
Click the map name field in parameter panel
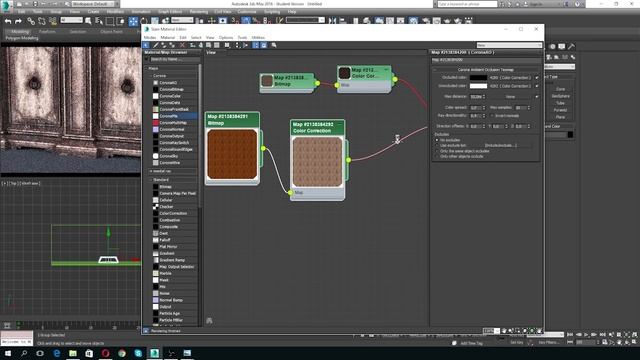click(486, 60)
